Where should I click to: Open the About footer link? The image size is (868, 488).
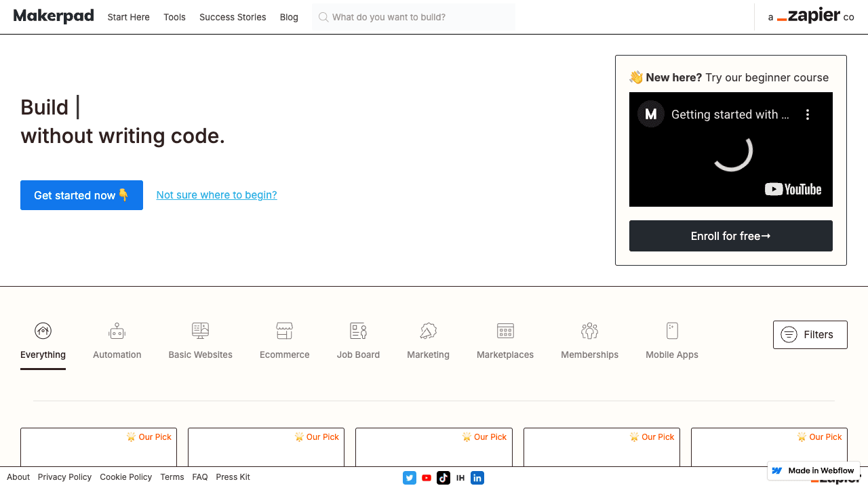pyautogui.click(x=18, y=477)
